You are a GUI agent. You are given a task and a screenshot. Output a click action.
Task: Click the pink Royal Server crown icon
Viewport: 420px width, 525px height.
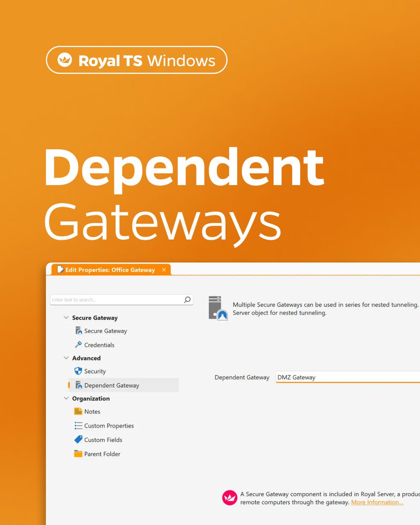pos(230,498)
